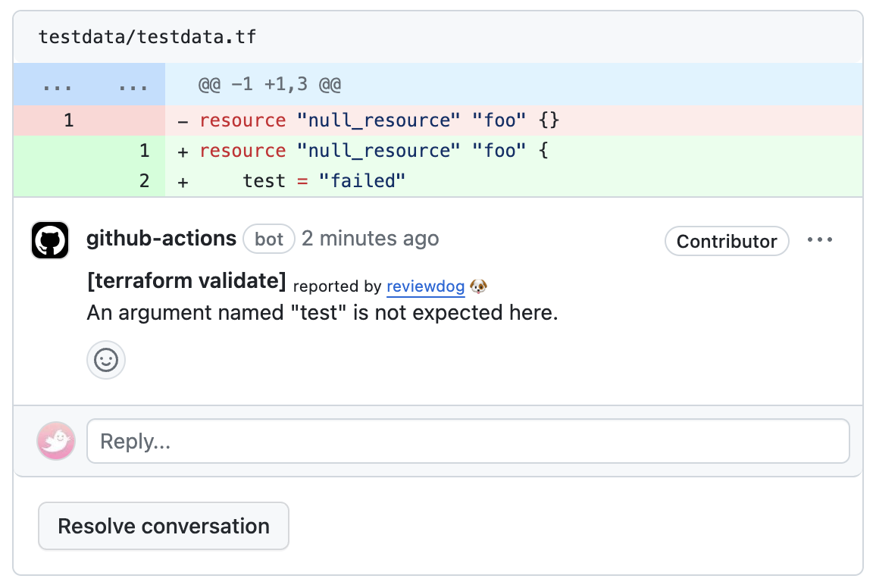876x588 pixels.
Task: Open the reviewdog link
Action: point(425,286)
